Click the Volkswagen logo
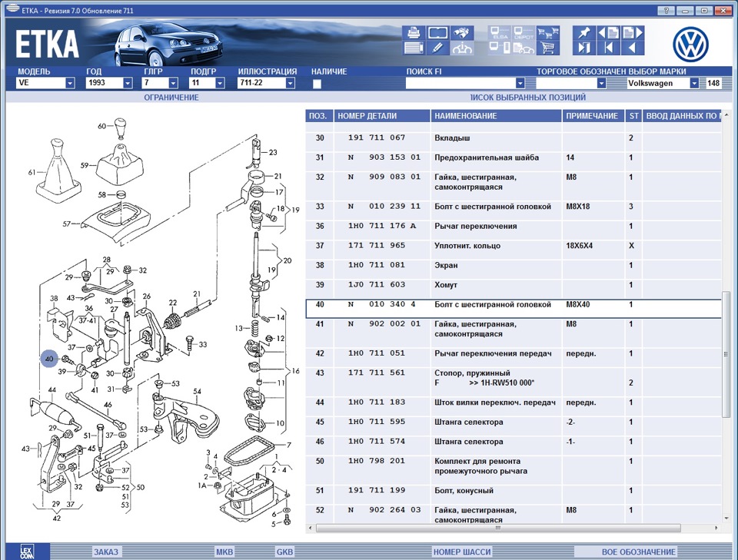The image size is (738, 560). point(690,45)
